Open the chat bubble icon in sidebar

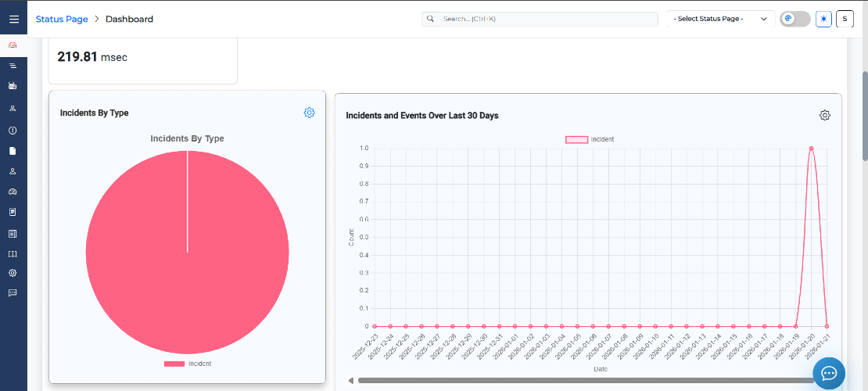[13, 292]
